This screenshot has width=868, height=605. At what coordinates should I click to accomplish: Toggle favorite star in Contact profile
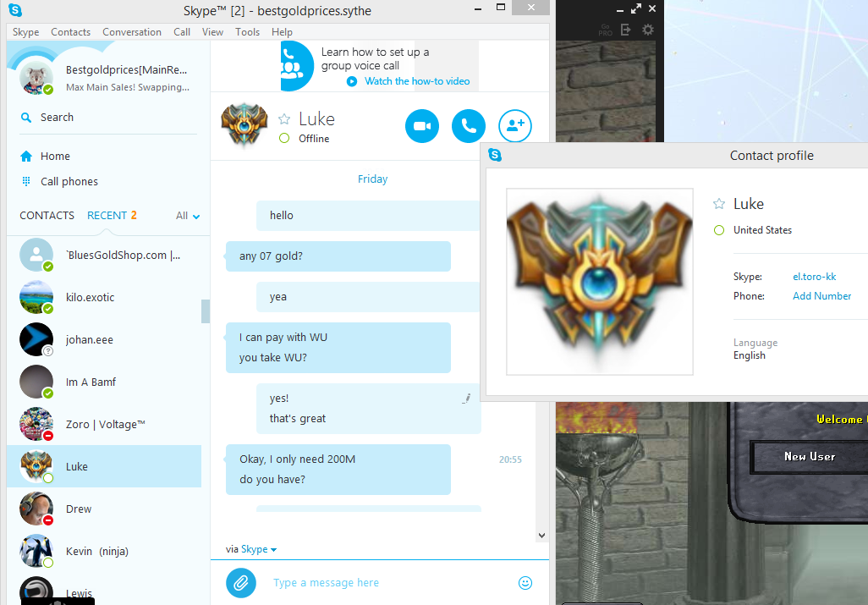point(718,204)
